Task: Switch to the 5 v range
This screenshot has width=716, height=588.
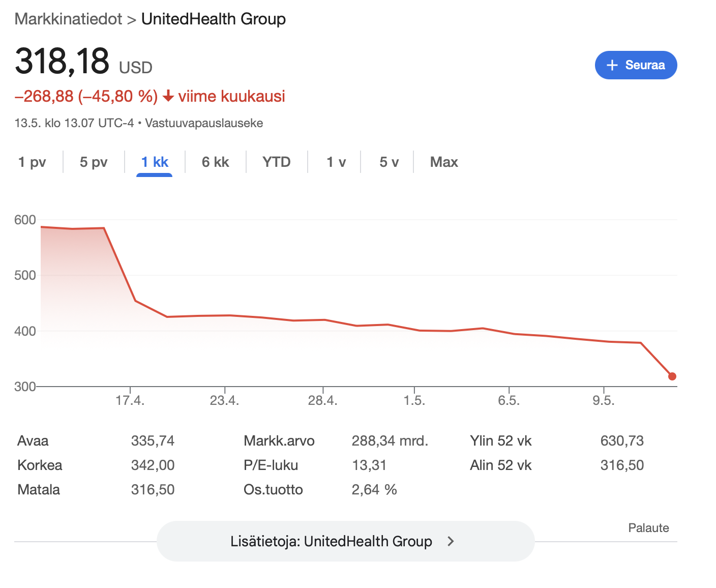Action: 389,162
